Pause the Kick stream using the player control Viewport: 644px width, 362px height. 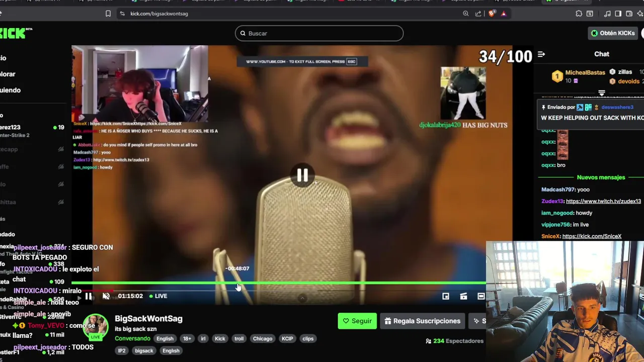pos(89,296)
